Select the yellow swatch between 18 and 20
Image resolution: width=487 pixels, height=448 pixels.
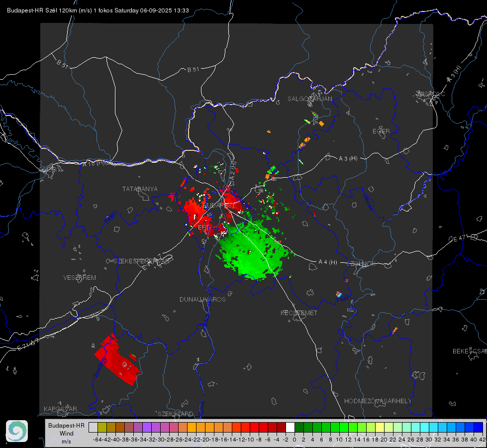tap(380, 427)
